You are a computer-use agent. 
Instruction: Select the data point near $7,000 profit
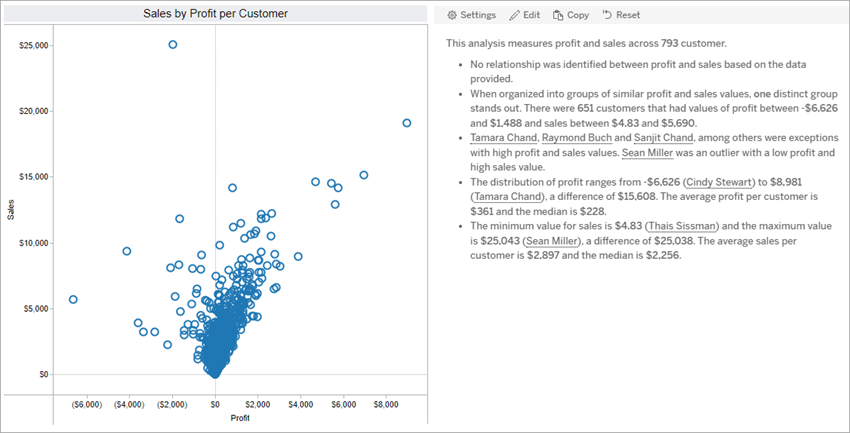364,175
